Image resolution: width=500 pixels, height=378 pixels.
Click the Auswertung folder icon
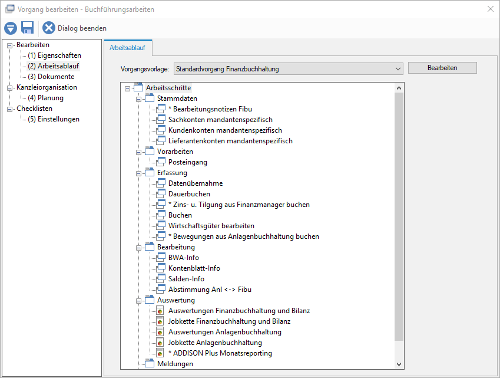pos(149,300)
